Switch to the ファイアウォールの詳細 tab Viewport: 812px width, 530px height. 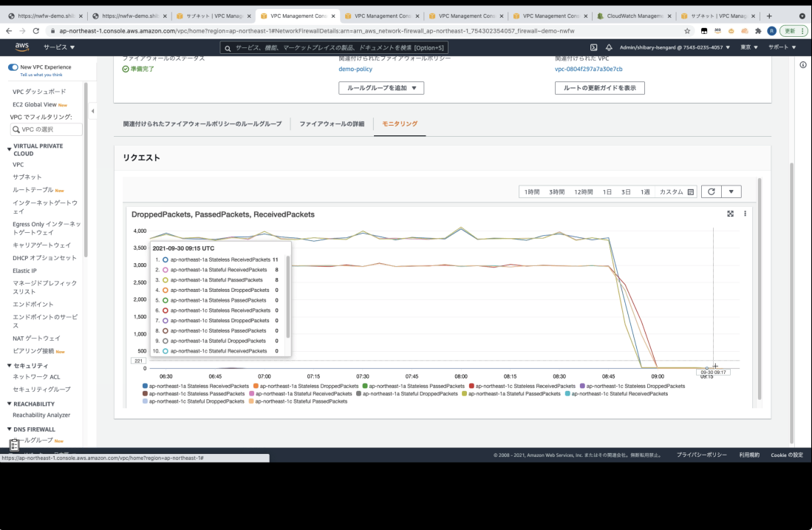click(x=332, y=124)
